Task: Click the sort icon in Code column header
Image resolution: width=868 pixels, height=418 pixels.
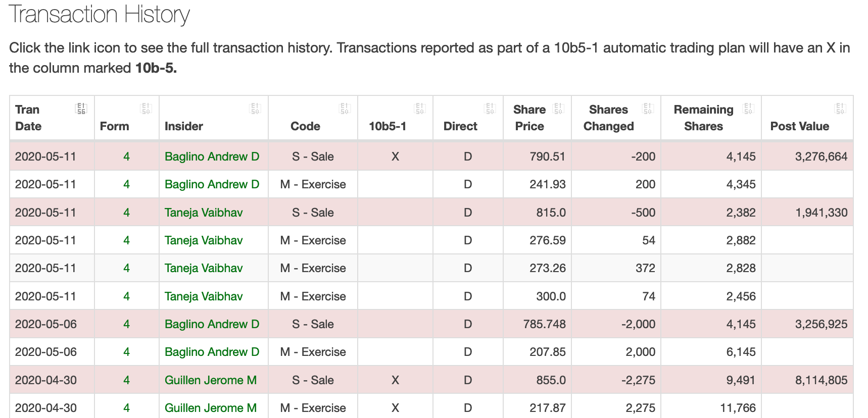Action: [345, 108]
